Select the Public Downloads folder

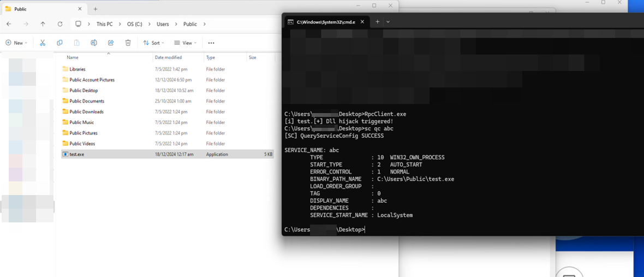[x=168, y=112]
